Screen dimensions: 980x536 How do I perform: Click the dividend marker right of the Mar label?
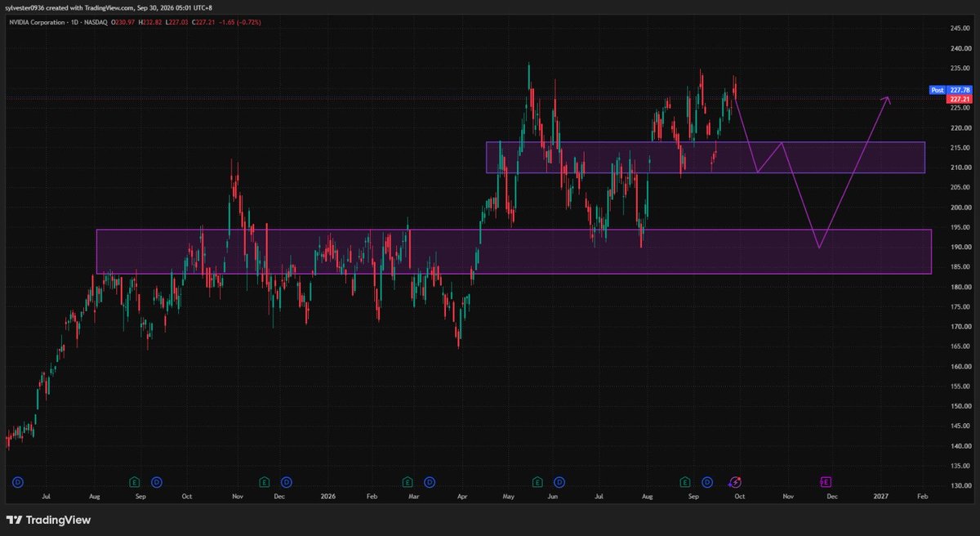pos(430,483)
